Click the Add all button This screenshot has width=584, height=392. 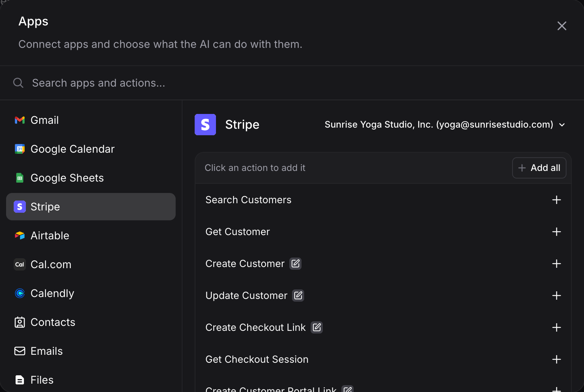tap(539, 168)
